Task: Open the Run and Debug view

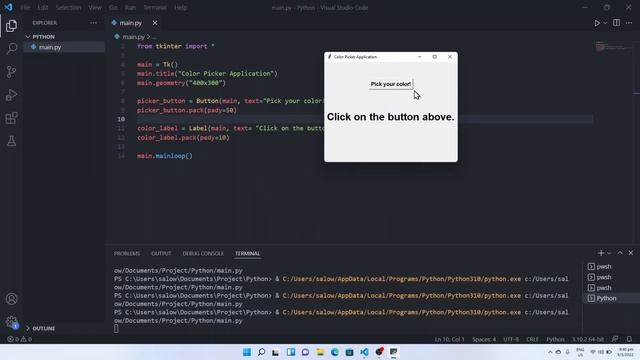Action: [11, 95]
